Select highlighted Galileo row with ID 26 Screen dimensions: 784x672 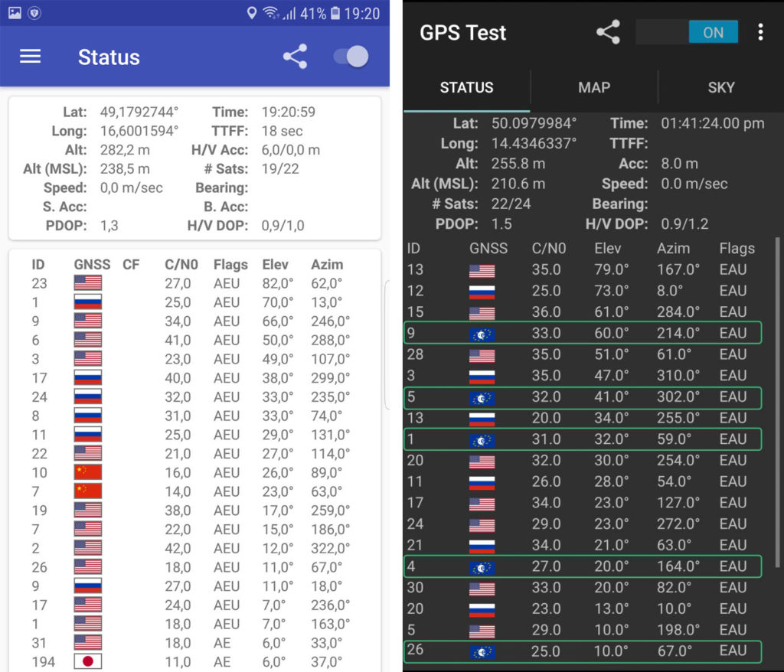tap(583, 651)
